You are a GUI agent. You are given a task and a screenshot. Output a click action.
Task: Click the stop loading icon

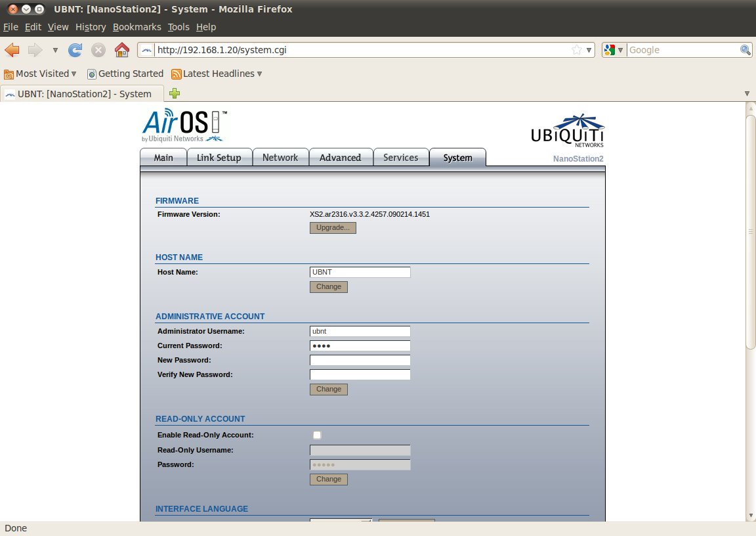[98, 50]
